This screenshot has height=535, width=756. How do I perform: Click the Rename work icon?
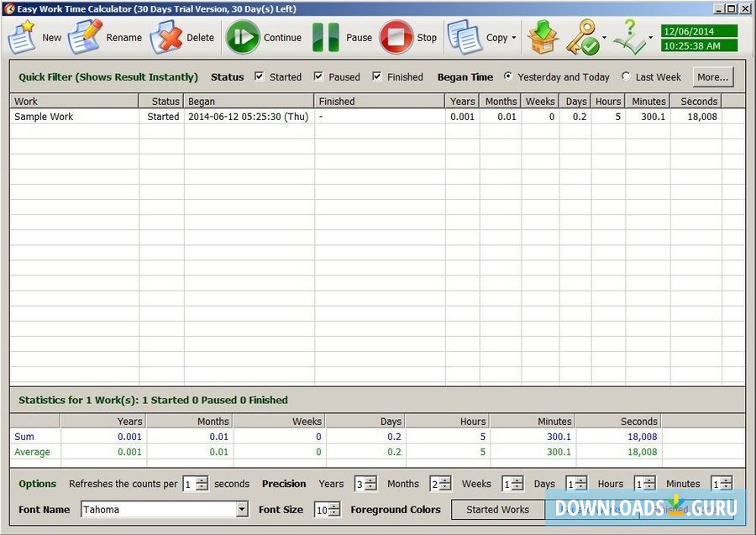[85, 37]
